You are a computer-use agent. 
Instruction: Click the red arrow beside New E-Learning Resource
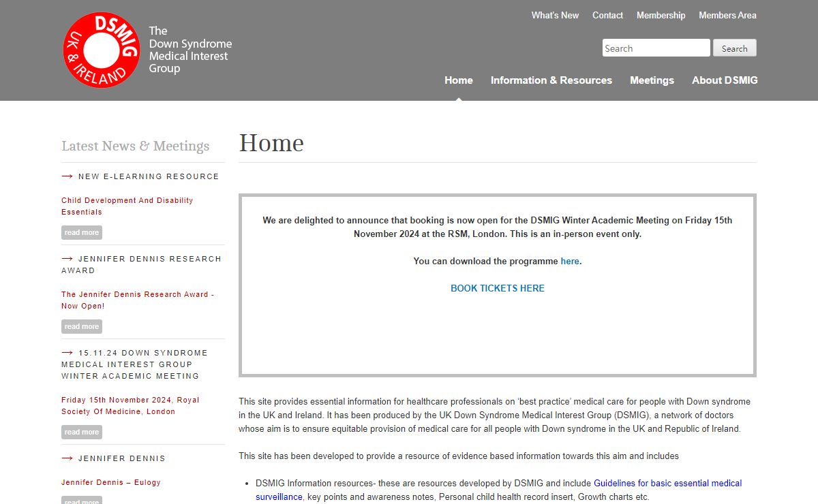(67, 176)
